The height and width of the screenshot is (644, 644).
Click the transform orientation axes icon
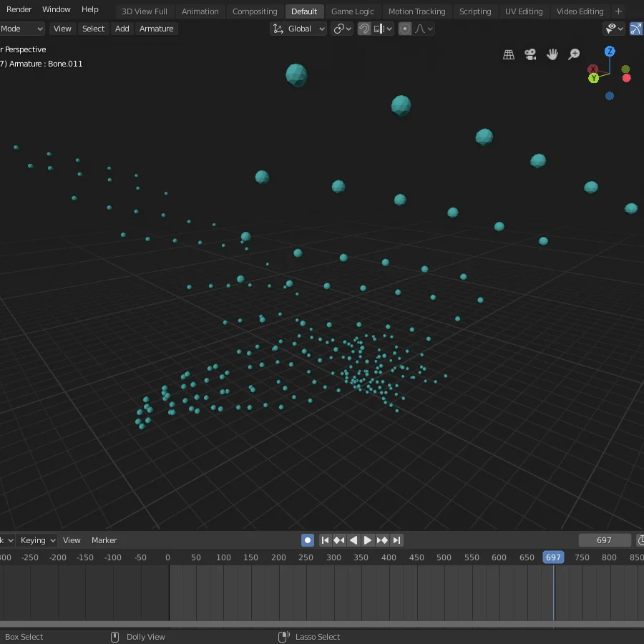(x=278, y=29)
